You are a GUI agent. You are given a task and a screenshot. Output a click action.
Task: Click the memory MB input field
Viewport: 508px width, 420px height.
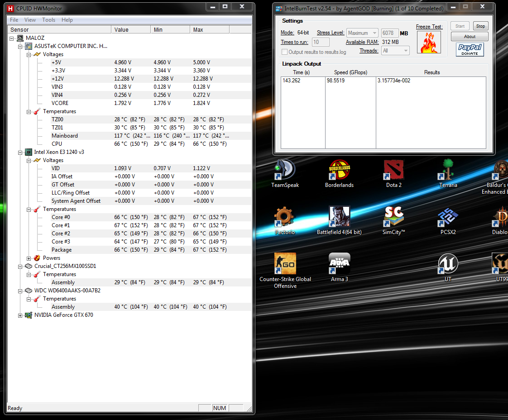pyautogui.click(x=389, y=33)
